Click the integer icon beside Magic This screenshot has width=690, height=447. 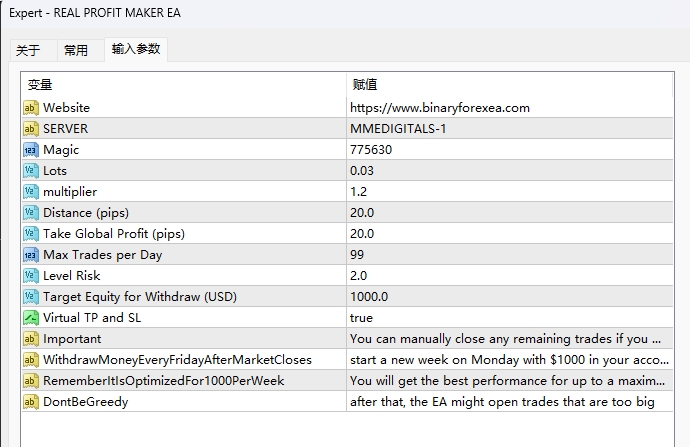click(30, 150)
